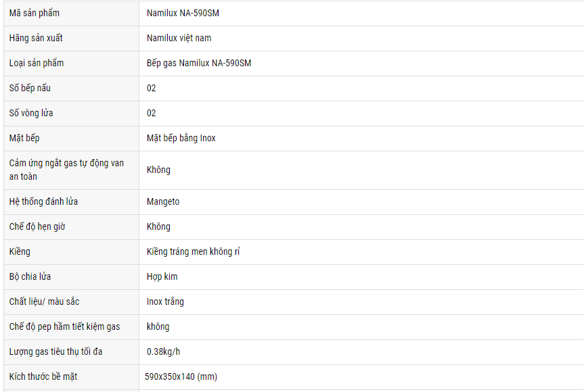This screenshot has height=392, width=588.
Task: Click 'Bếp gas Namilux NA-590SM' product type text
Action: 199,63
